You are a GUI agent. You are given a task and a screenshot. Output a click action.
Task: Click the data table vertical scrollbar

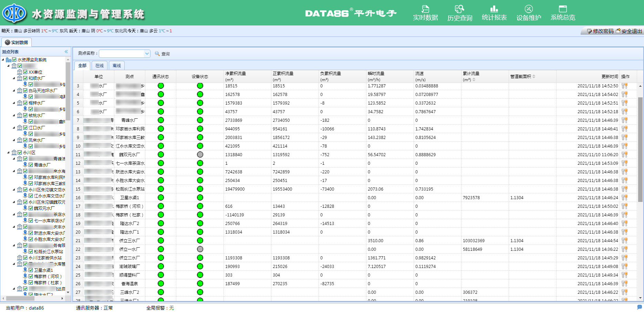(640, 149)
